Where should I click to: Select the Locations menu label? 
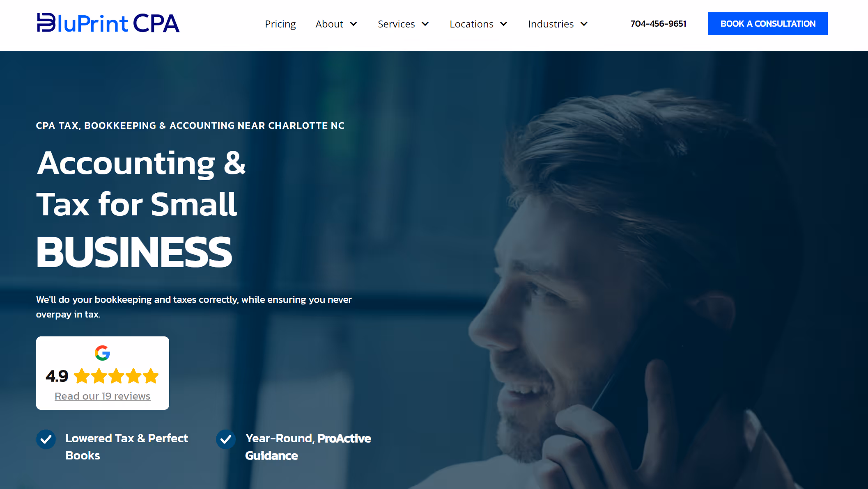[x=471, y=24]
